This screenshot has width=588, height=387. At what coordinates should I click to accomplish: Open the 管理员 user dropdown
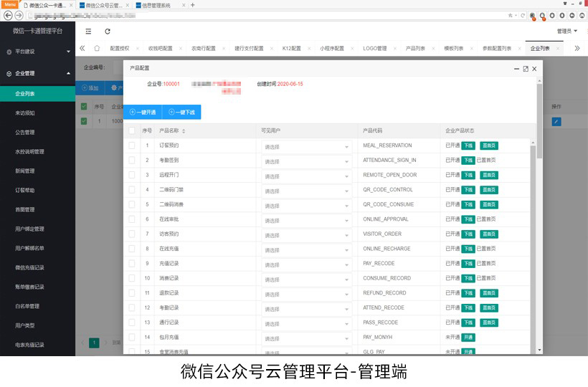point(566,31)
